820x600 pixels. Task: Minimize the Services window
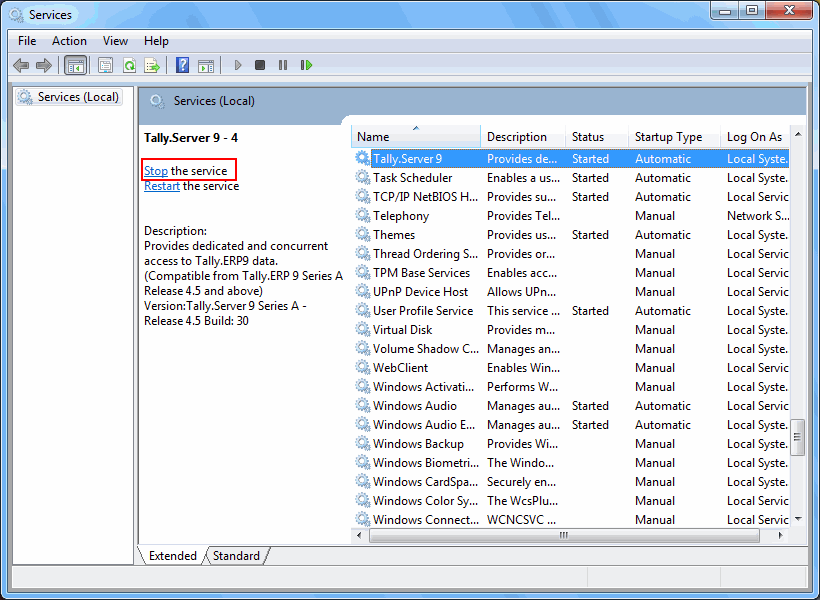pos(725,11)
